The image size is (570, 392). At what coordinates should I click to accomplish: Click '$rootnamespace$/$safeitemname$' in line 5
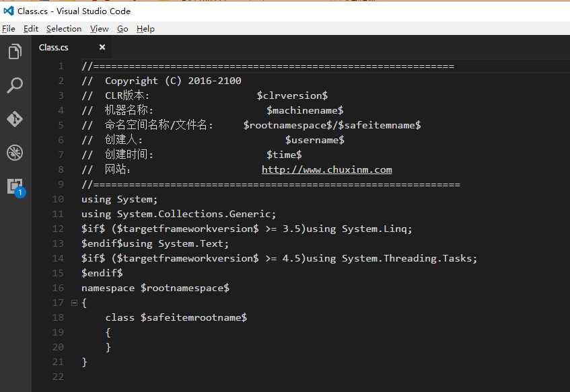tap(332, 125)
